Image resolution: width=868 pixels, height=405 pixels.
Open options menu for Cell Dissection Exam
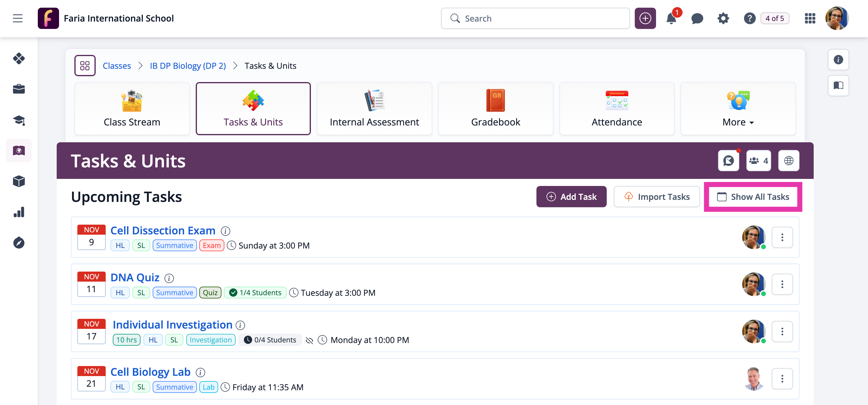point(782,237)
